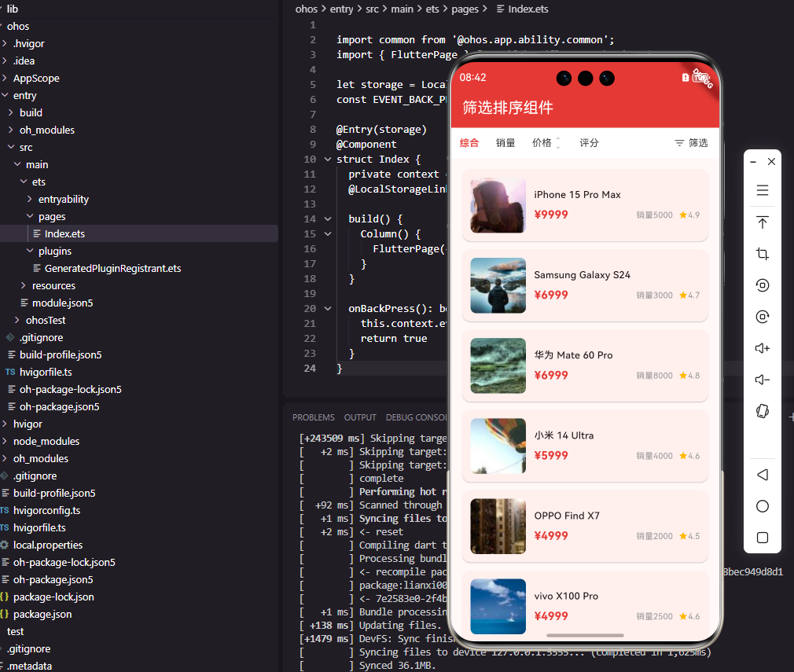Open Index.ets in the file tree
794x672 pixels.
coord(64,233)
